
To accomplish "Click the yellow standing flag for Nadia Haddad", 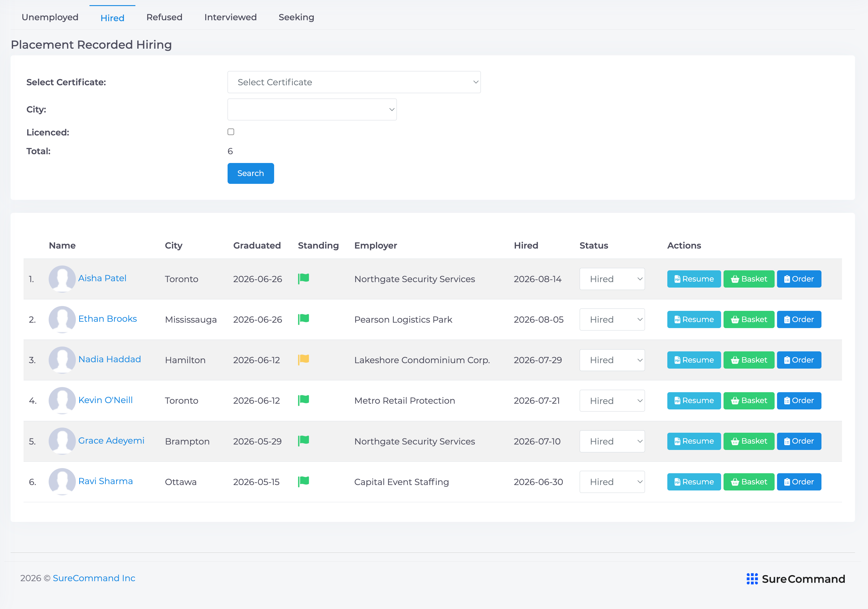I will coord(303,359).
